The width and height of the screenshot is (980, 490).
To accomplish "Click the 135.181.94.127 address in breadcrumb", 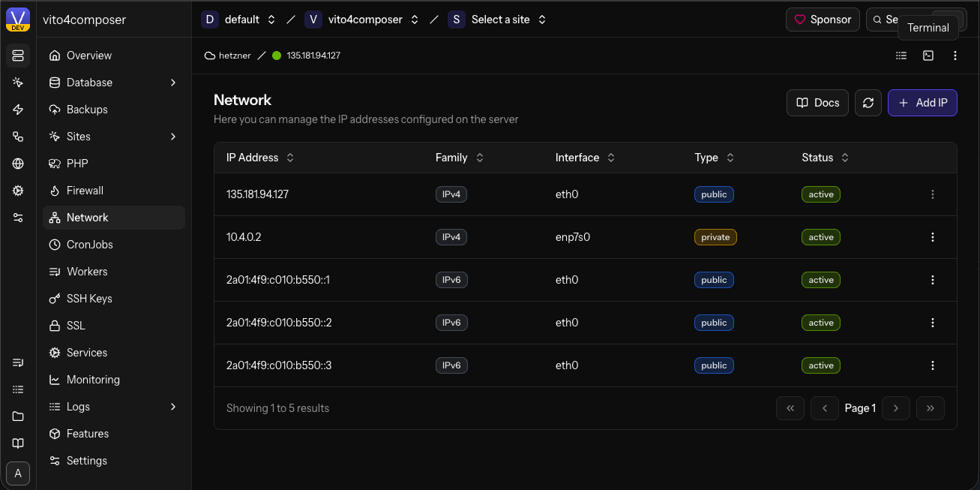I will point(313,56).
